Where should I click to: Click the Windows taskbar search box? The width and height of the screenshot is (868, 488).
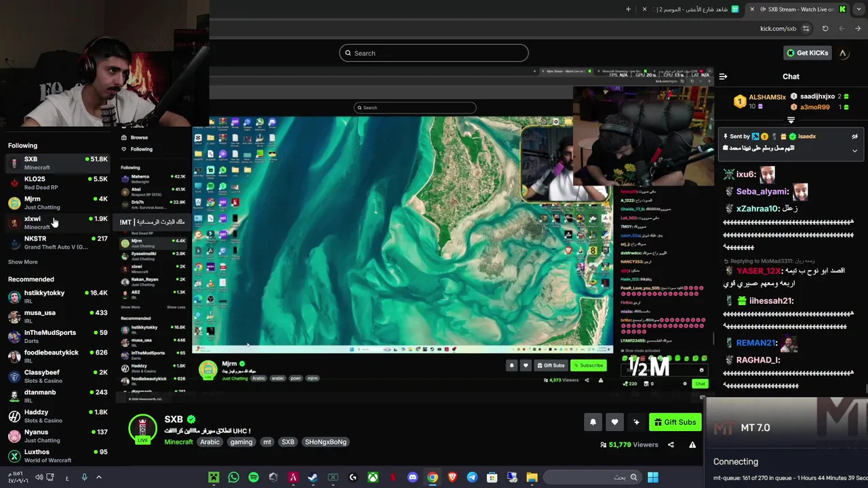(593, 477)
